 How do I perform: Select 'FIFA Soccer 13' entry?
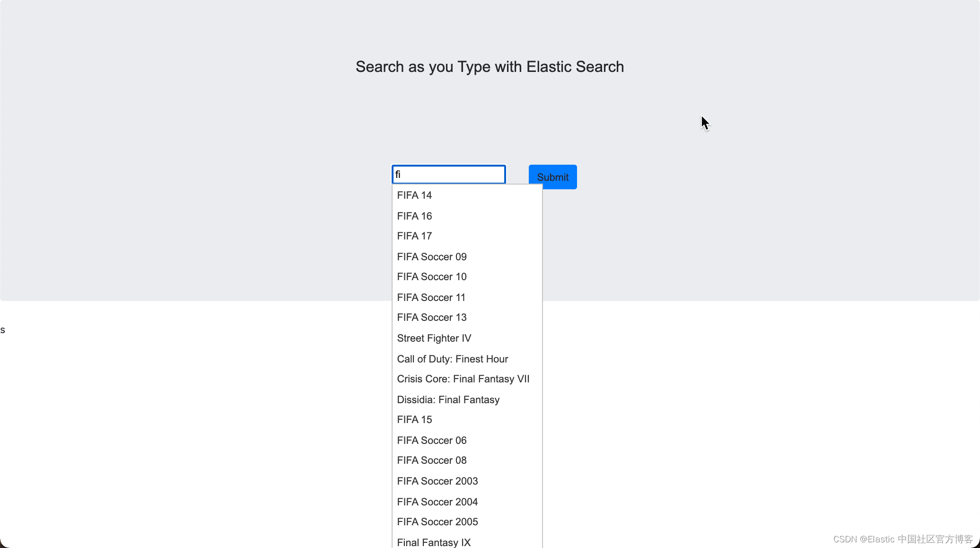pos(431,318)
